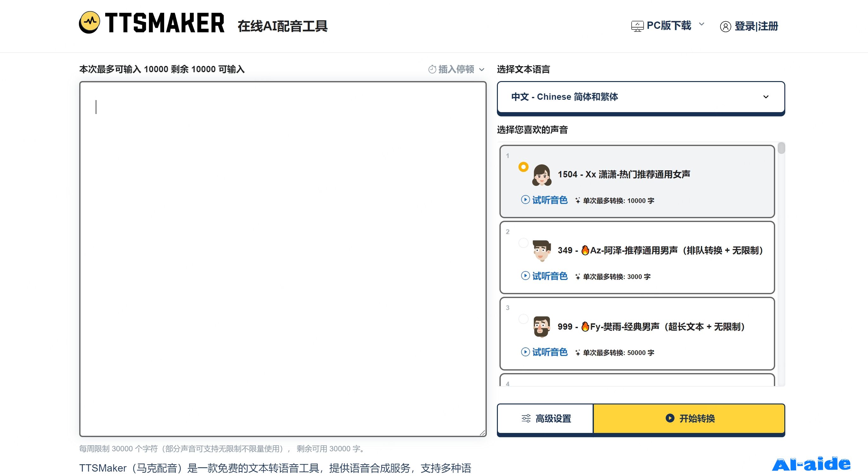Click the 开始转换 button

pyautogui.click(x=689, y=418)
